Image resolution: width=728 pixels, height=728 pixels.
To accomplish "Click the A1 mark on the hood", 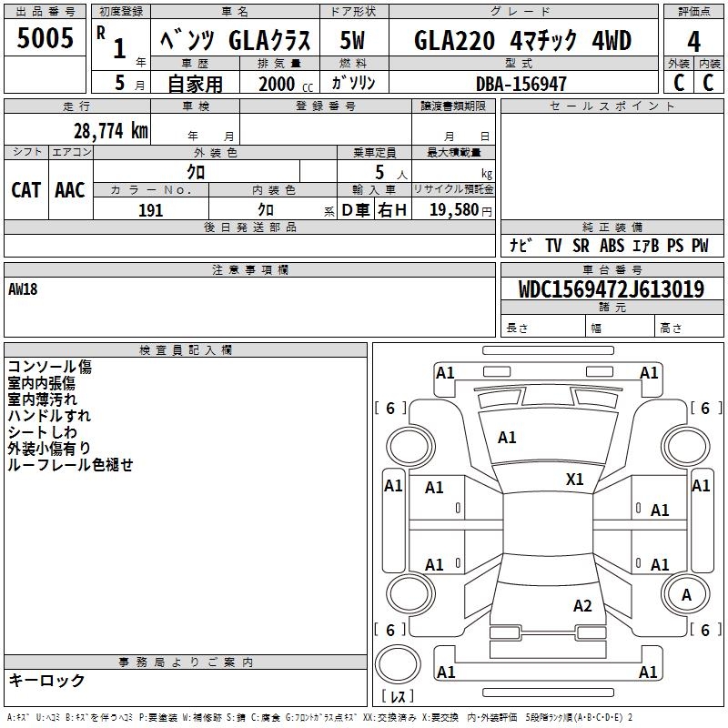I will click(507, 438).
